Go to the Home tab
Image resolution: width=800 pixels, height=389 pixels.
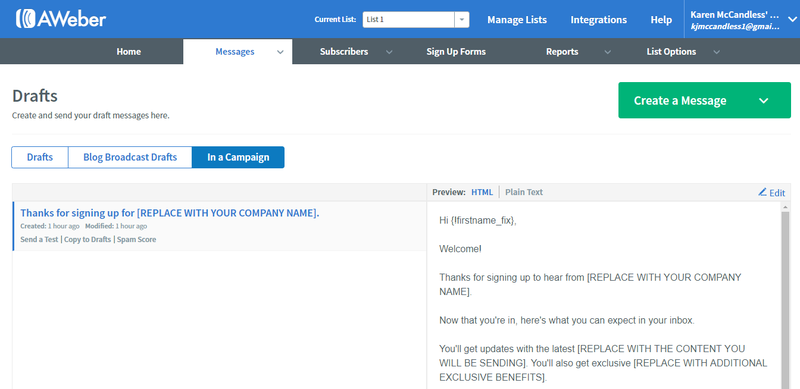[129, 52]
